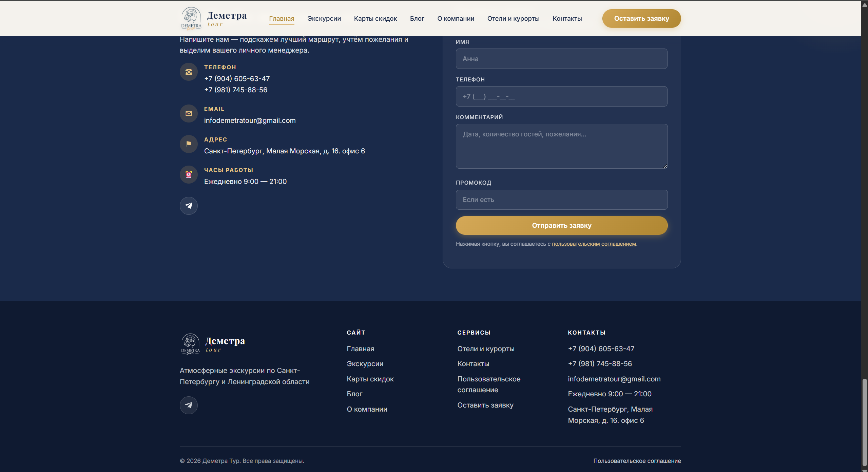Open footer link Отели и курорты
The height and width of the screenshot is (472, 868).
click(486, 349)
